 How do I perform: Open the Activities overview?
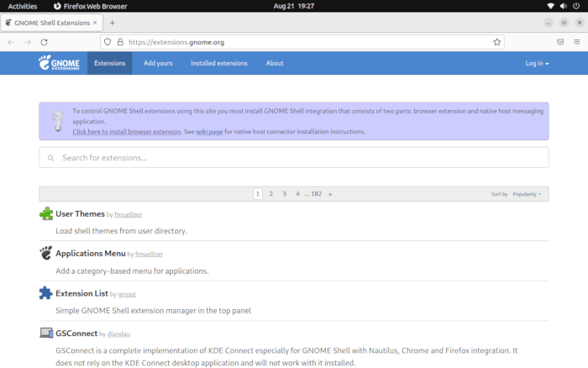[x=23, y=6]
